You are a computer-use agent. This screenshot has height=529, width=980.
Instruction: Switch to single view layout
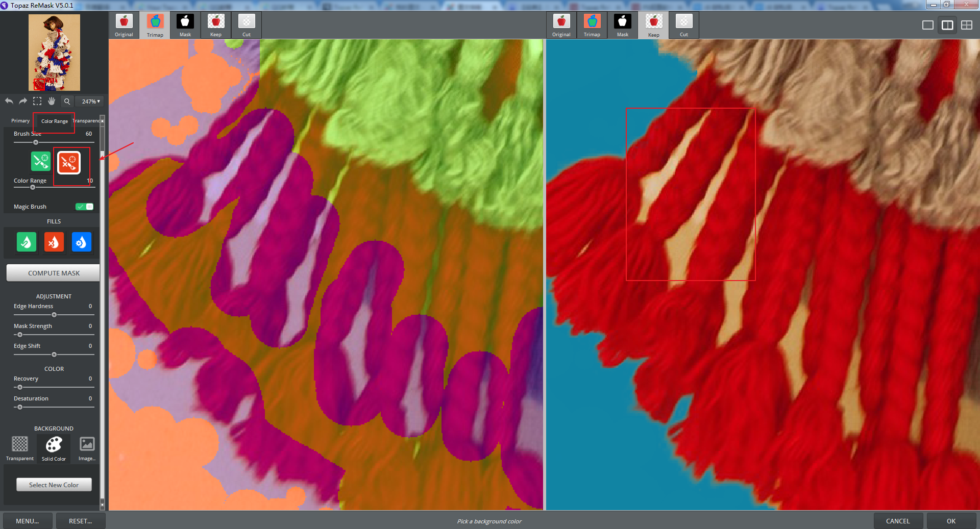928,25
